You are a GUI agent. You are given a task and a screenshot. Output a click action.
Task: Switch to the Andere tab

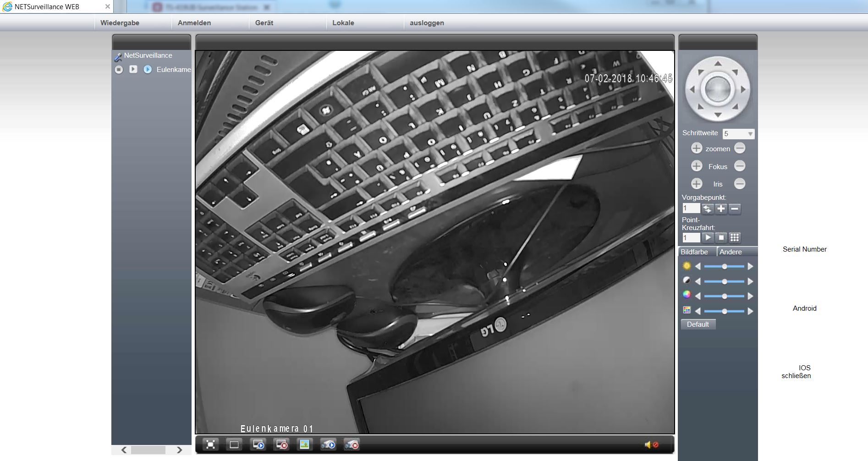tap(731, 252)
